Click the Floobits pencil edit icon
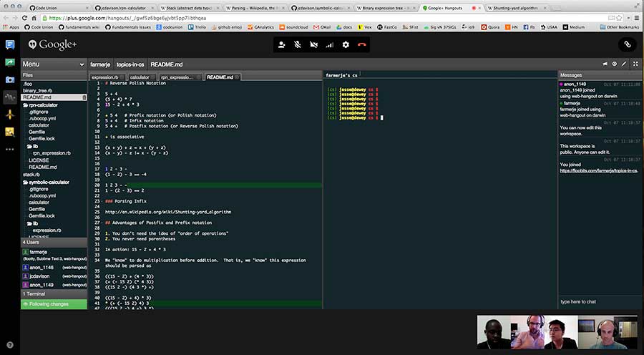The height and width of the screenshot is (355, 644). coord(624,64)
